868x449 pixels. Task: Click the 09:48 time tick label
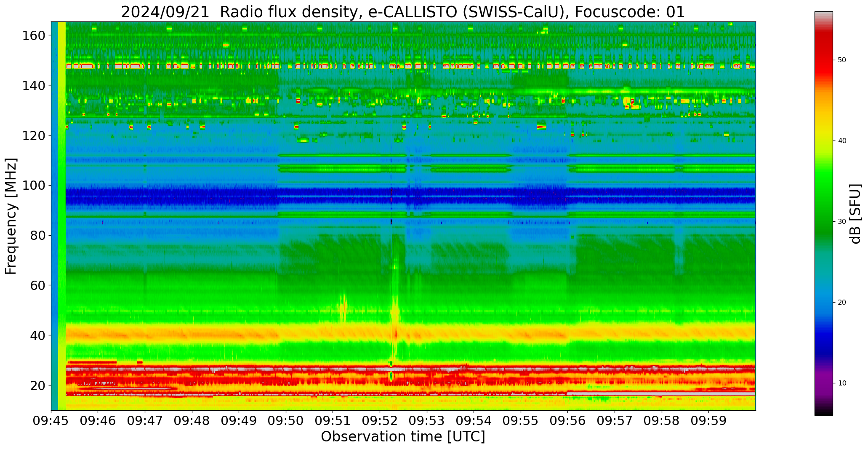(192, 420)
